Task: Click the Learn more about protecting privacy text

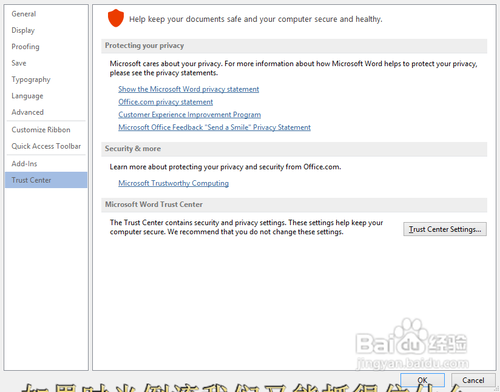Action: click(225, 167)
